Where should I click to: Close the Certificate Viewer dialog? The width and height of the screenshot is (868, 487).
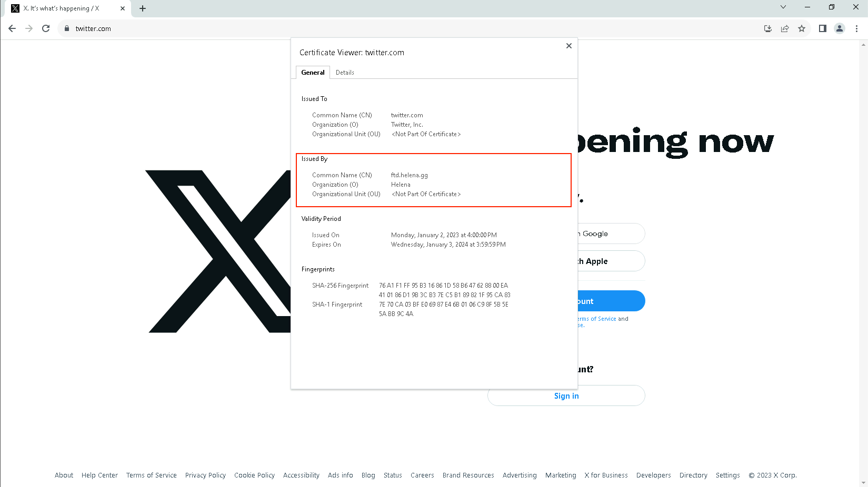pyautogui.click(x=569, y=46)
